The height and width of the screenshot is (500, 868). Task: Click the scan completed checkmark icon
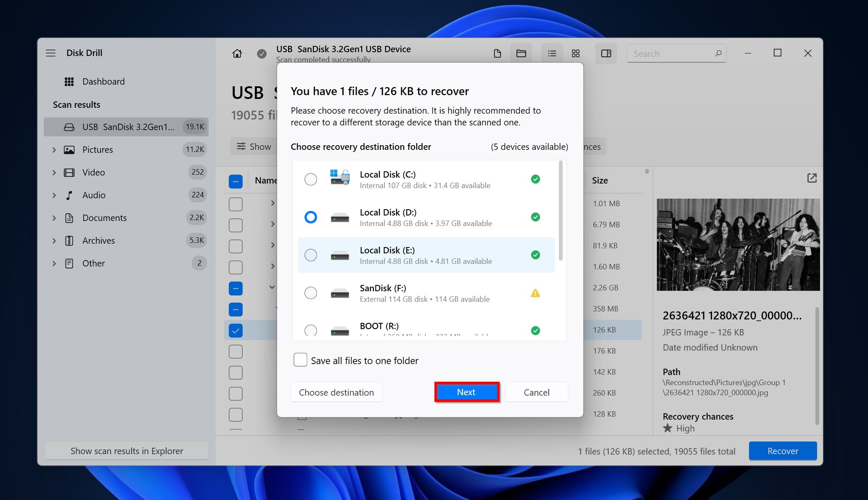[x=260, y=54]
